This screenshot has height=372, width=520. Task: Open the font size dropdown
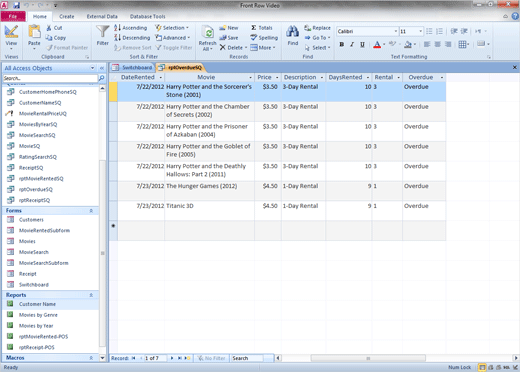pyautogui.click(x=421, y=31)
